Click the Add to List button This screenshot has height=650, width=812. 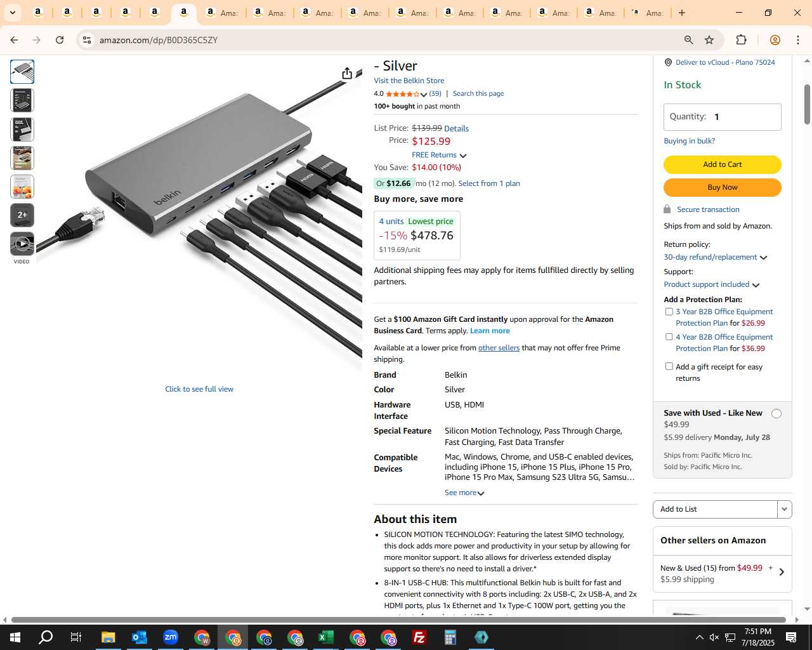click(715, 509)
